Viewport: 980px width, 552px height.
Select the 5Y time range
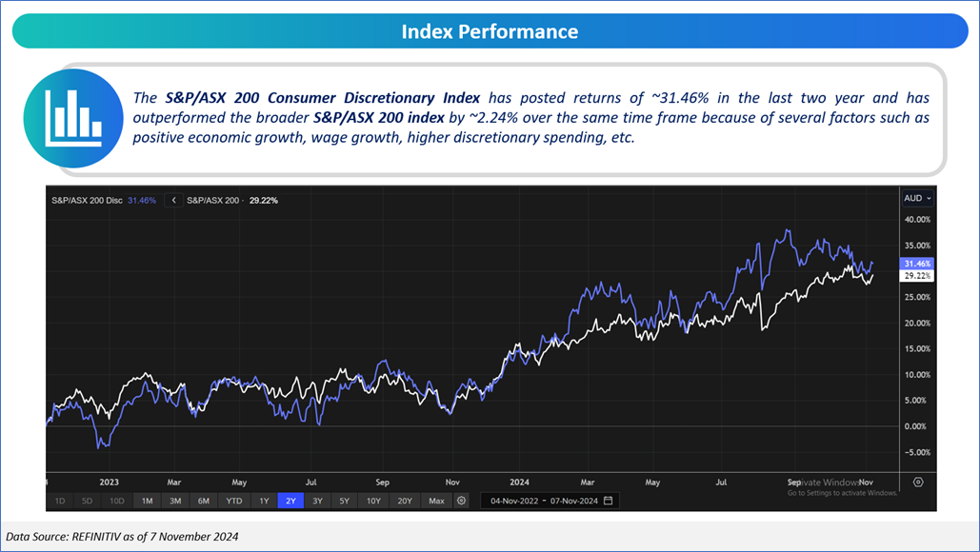point(345,501)
